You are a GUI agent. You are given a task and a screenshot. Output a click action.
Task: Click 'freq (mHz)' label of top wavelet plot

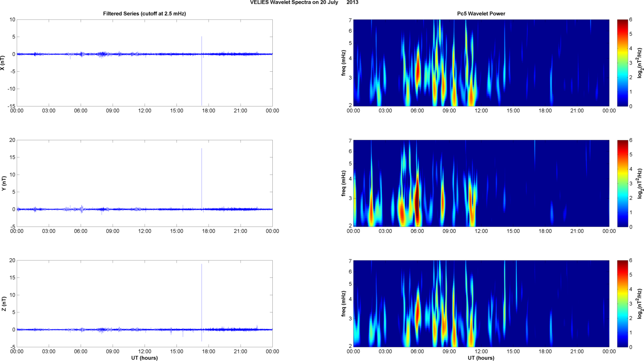tap(344, 63)
